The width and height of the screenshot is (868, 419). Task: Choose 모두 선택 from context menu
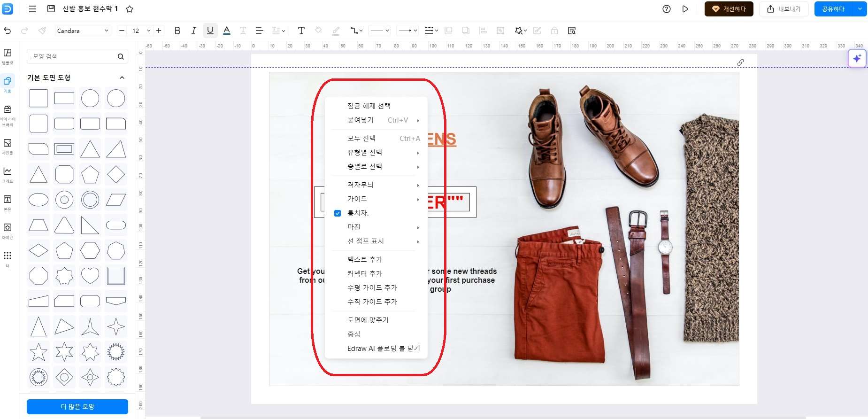tap(376, 139)
